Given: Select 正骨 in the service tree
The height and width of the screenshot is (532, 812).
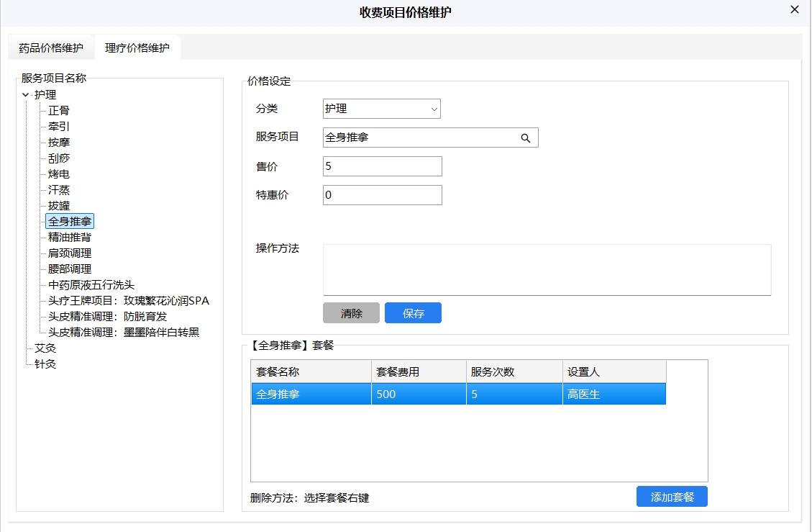Looking at the screenshot, I should pos(60,110).
